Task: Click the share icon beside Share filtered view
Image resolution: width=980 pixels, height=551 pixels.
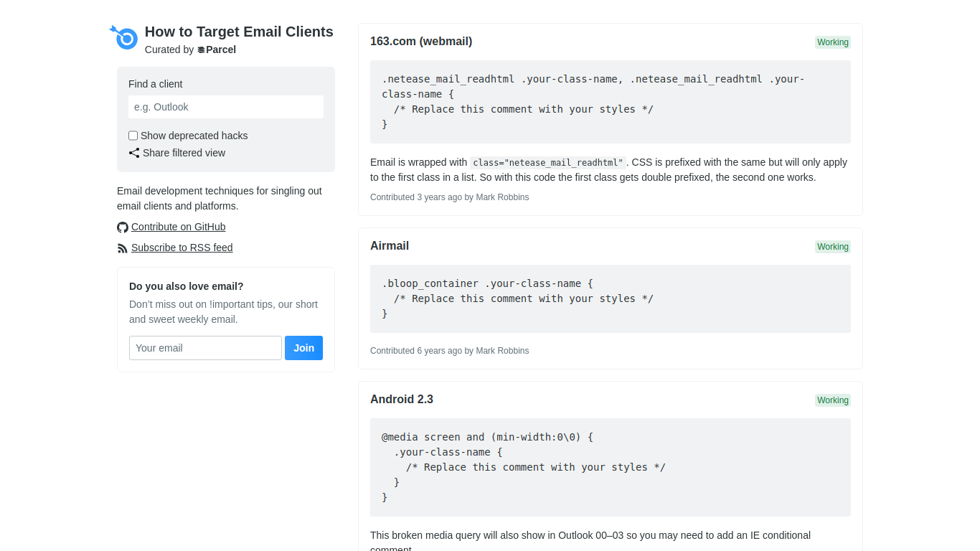Action: pyautogui.click(x=134, y=153)
